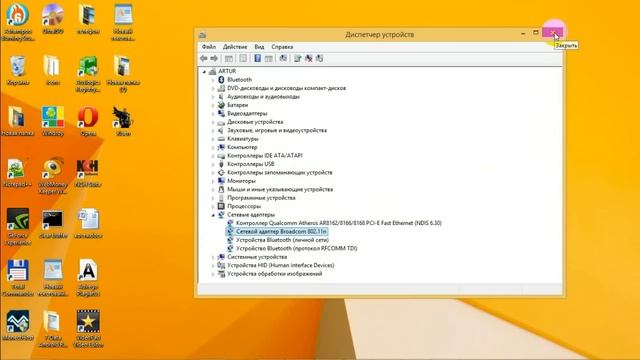The image size is (640, 360).
Task: Select Устройство Bluetooth (протокол RFCOMM TDI)
Action: (296, 248)
